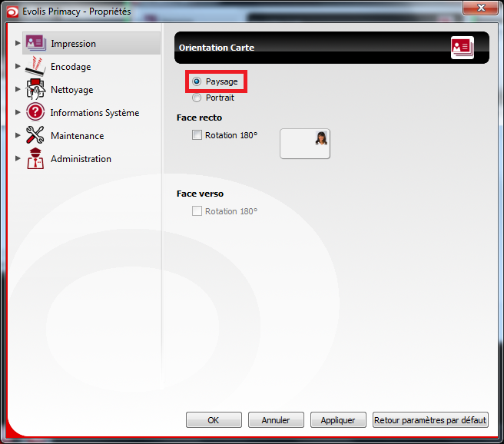Viewport: 504px width, 444px height.
Task: Confirm settings with the OK button
Action: point(214,420)
